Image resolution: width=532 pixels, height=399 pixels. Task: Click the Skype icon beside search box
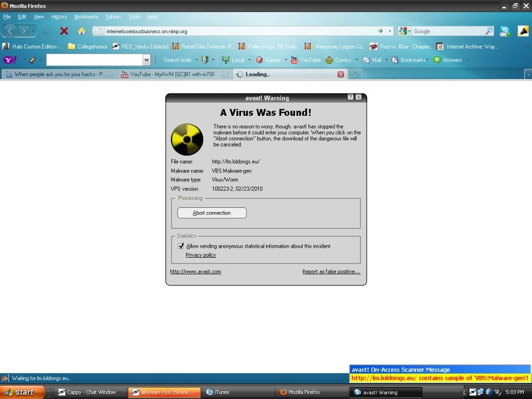(504, 31)
